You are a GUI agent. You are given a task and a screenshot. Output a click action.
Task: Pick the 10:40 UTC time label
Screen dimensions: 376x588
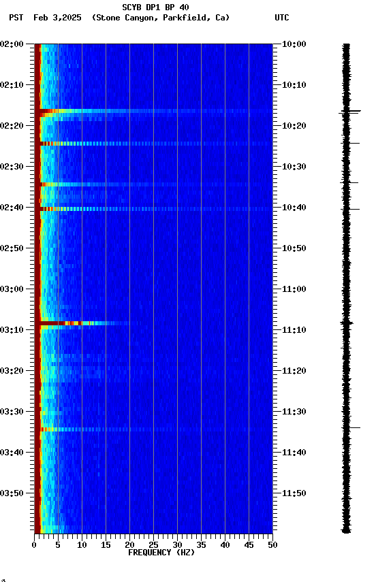[294, 208]
